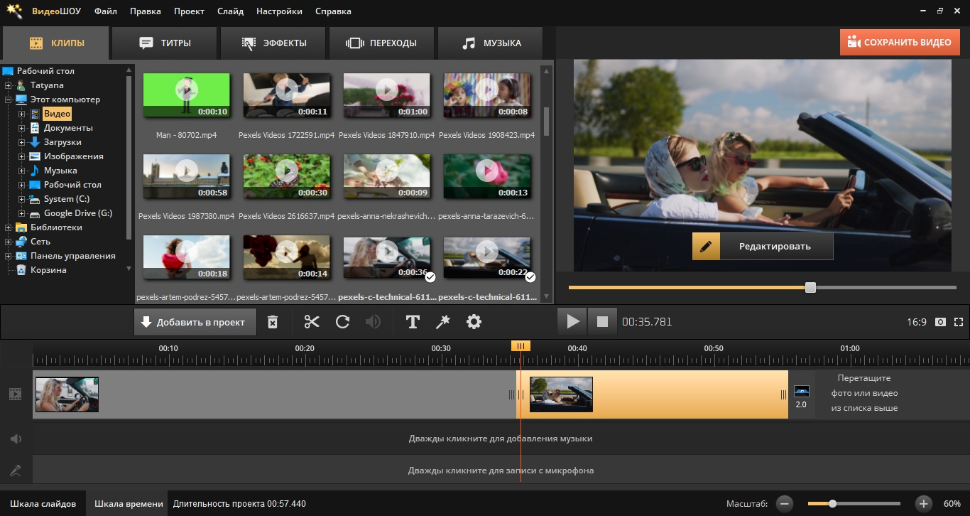This screenshot has height=516, width=970.
Task: Click the trash delete icon in toolbar
Action: click(272, 322)
